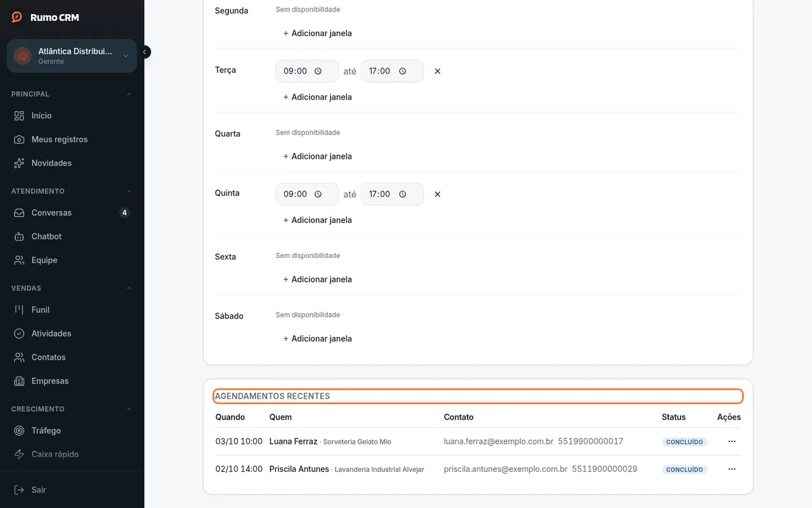Open Meus registros page
This screenshot has width=812, height=508.
click(72, 139)
